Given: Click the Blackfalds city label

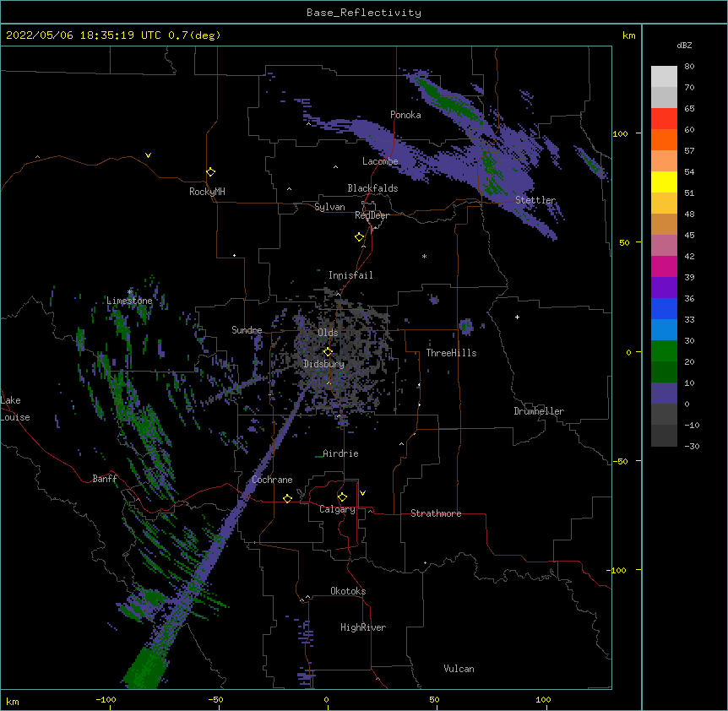Looking at the screenshot, I should click(372, 188).
